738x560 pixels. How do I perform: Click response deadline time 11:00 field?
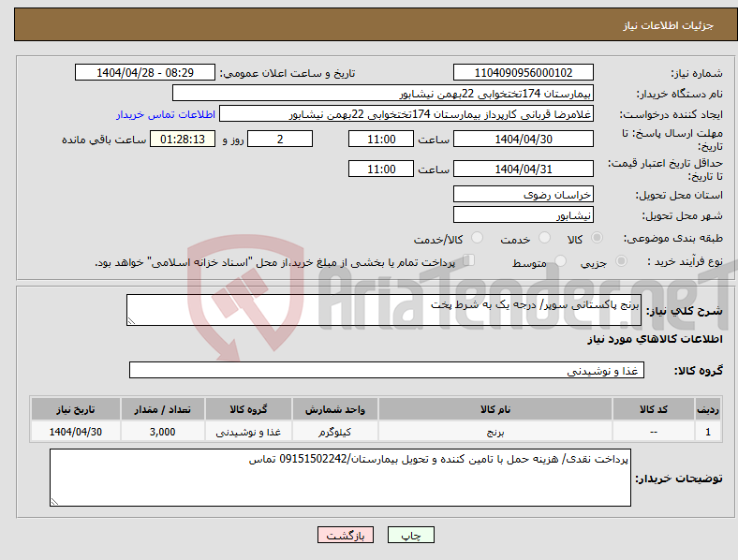(x=381, y=139)
